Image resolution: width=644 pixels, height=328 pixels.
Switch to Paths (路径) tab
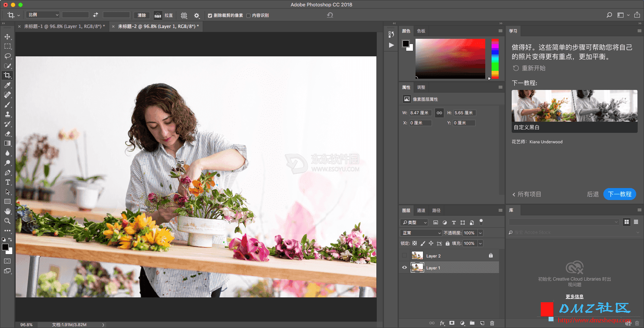tap(436, 210)
